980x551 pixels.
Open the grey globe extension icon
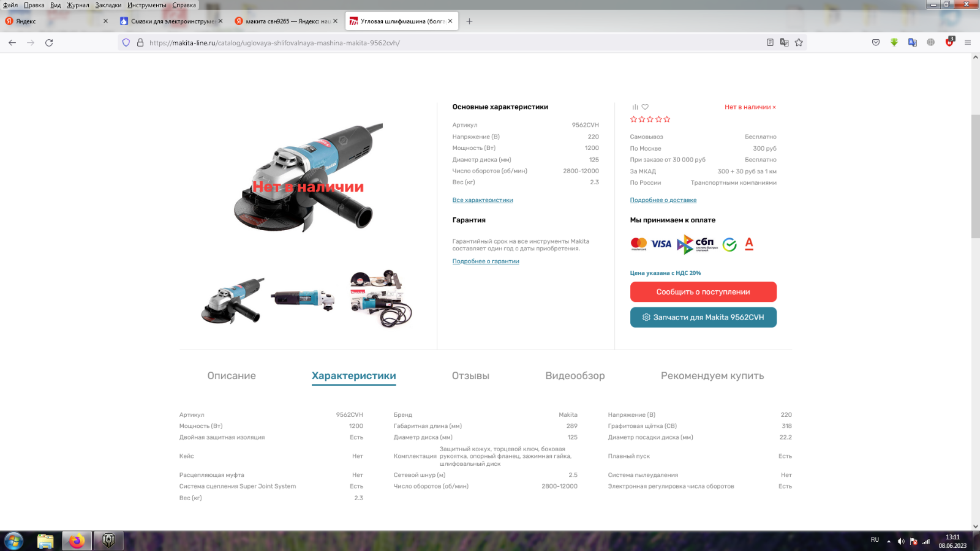(931, 43)
